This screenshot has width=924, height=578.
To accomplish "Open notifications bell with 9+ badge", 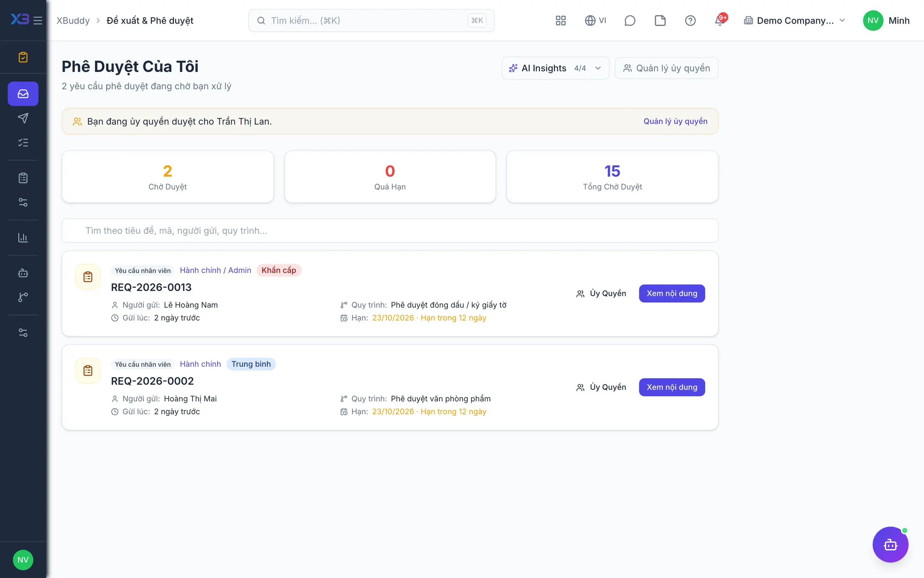I will [x=720, y=20].
